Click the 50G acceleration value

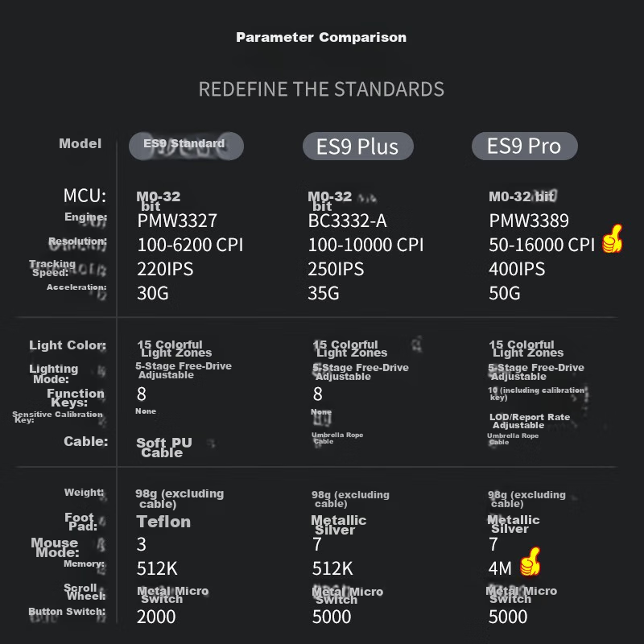point(505,293)
